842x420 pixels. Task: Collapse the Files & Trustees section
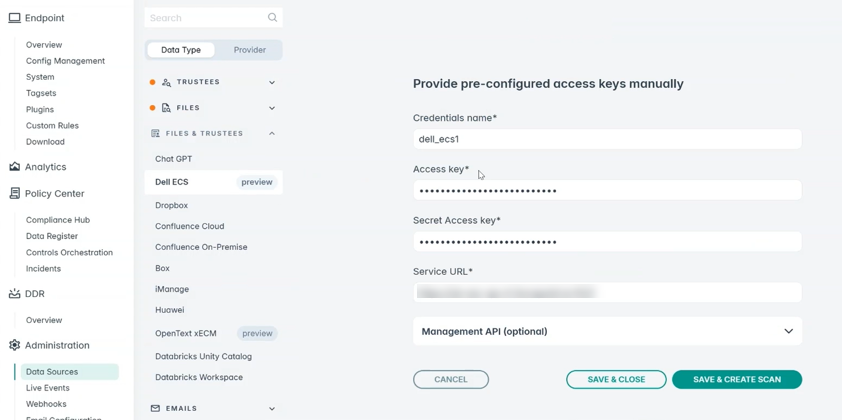(272, 133)
